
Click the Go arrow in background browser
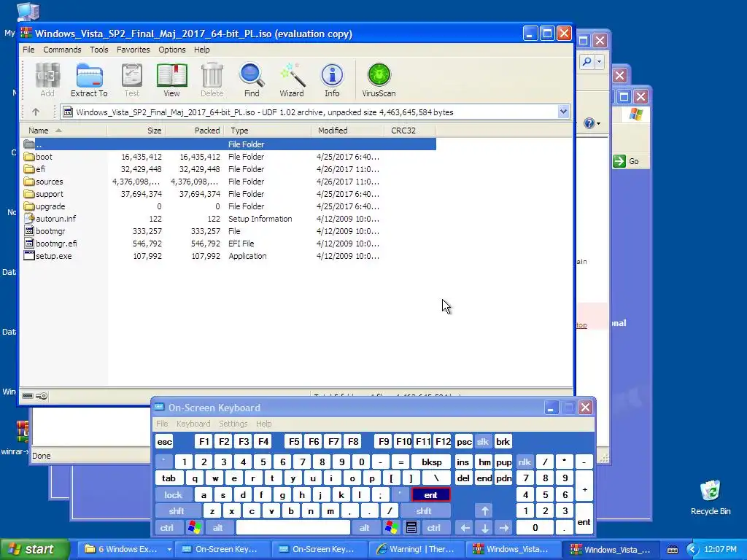[619, 161]
